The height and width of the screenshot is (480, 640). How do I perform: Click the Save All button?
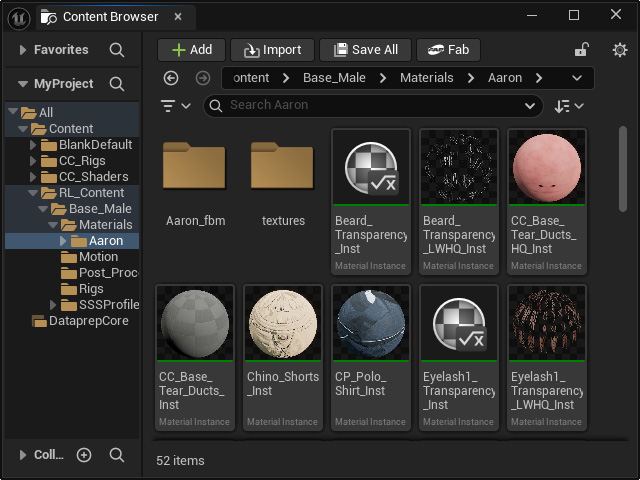[x=366, y=50]
